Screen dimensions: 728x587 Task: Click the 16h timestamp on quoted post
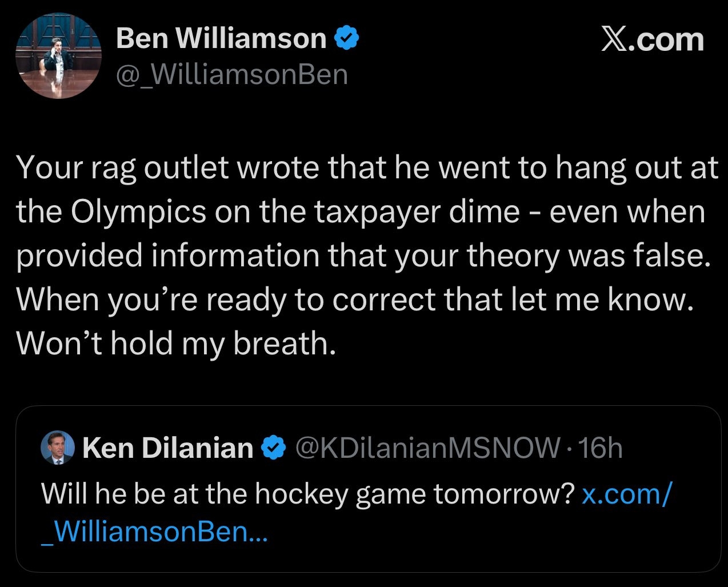tap(600, 448)
